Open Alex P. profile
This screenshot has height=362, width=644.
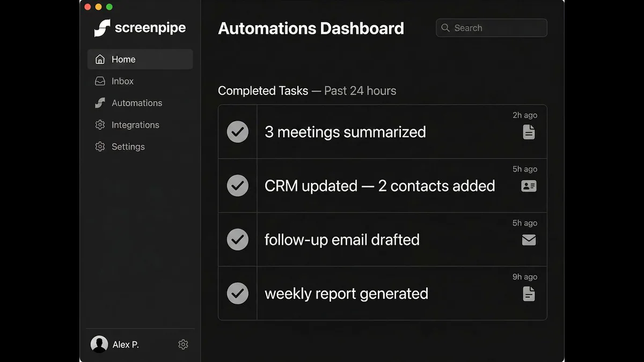(115, 344)
